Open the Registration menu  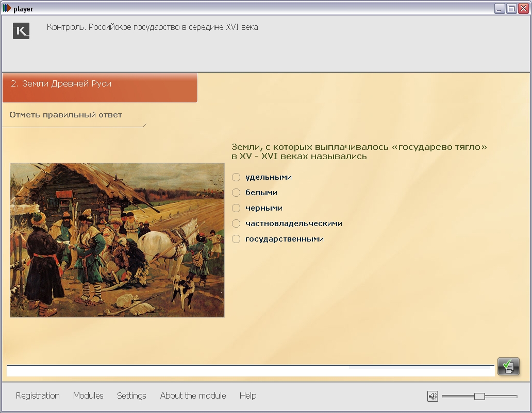point(38,395)
